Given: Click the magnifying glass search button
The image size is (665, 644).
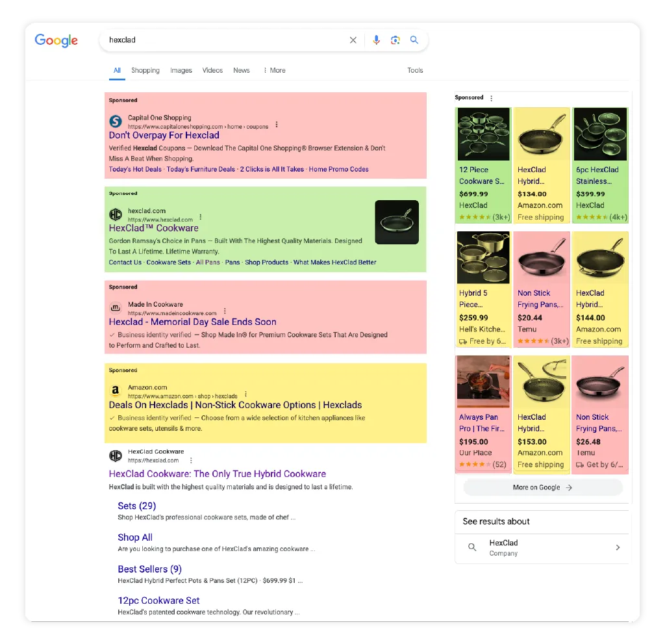Looking at the screenshot, I should [x=414, y=40].
